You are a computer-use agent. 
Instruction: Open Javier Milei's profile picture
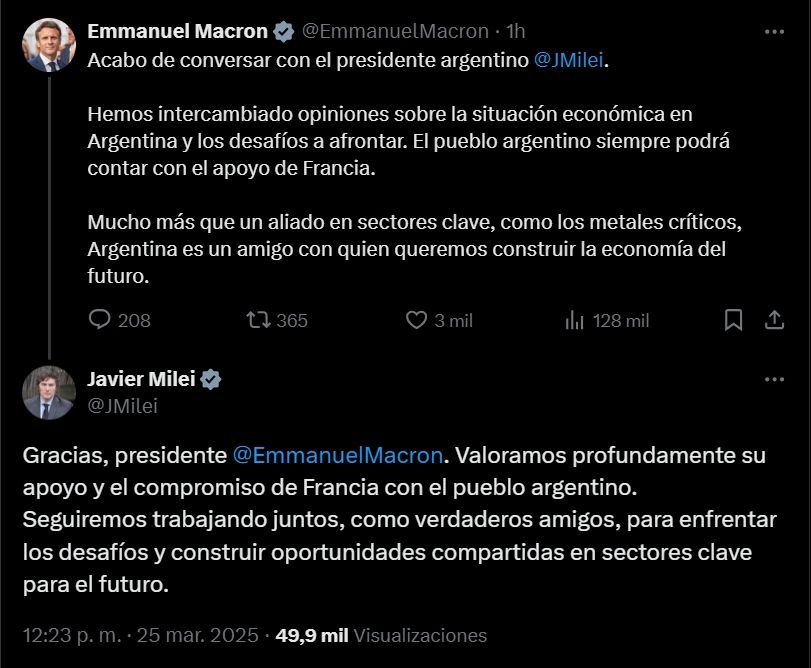48,393
